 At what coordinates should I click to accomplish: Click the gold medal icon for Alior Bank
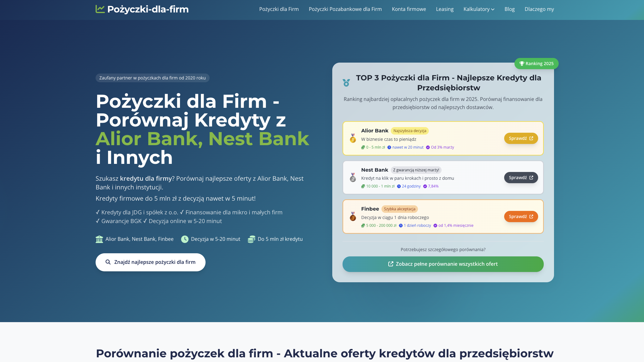[x=353, y=138]
